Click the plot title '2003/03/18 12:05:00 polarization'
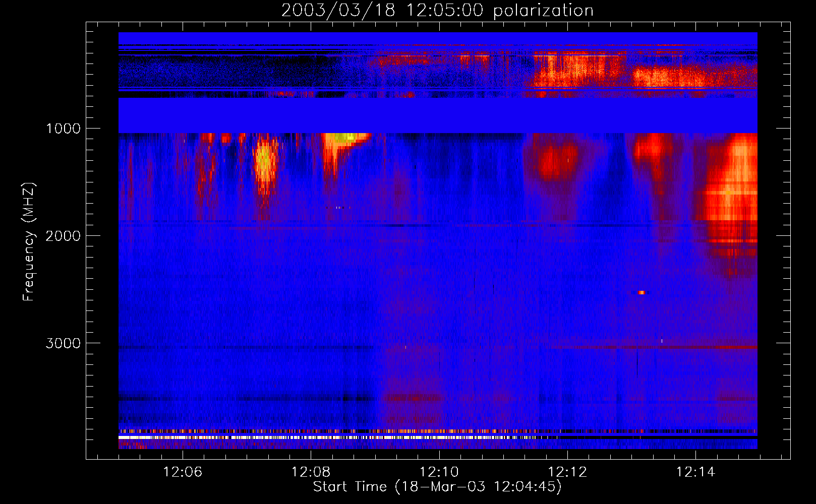The image size is (816, 504). tap(437, 11)
